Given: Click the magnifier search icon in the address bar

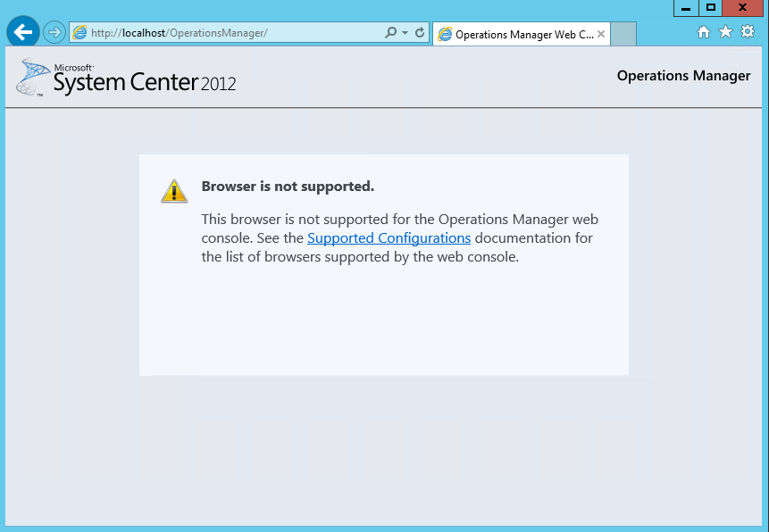Looking at the screenshot, I should (390, 32).
